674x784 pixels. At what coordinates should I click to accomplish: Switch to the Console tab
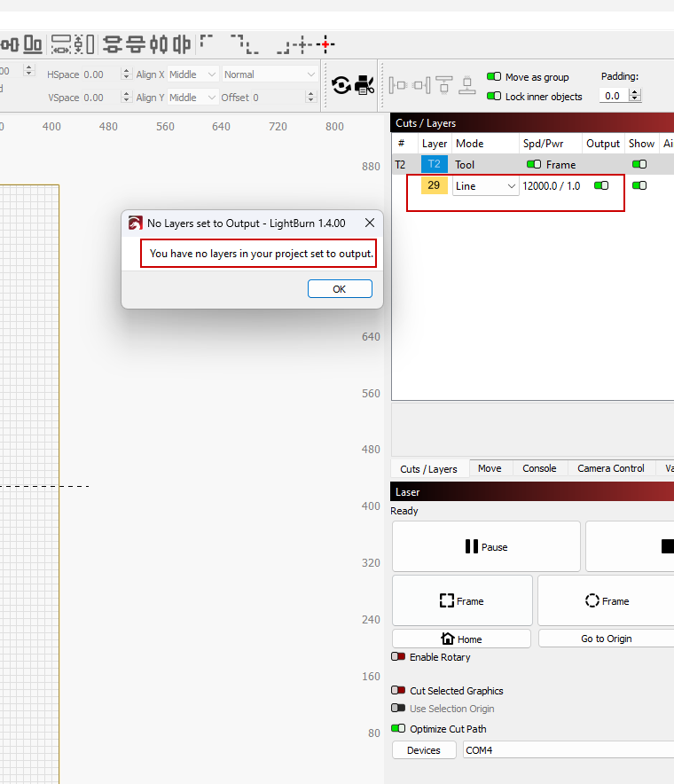[539, 468]
